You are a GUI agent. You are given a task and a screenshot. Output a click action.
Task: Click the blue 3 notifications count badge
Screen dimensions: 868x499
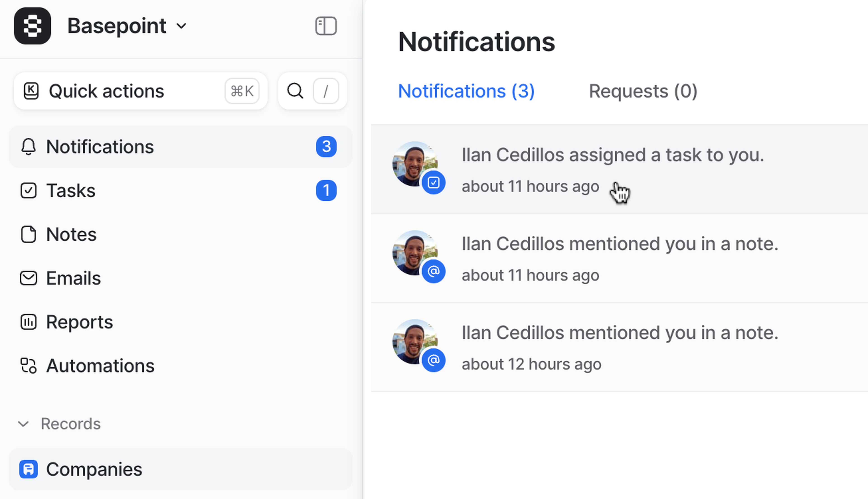[x=326, y=147]
